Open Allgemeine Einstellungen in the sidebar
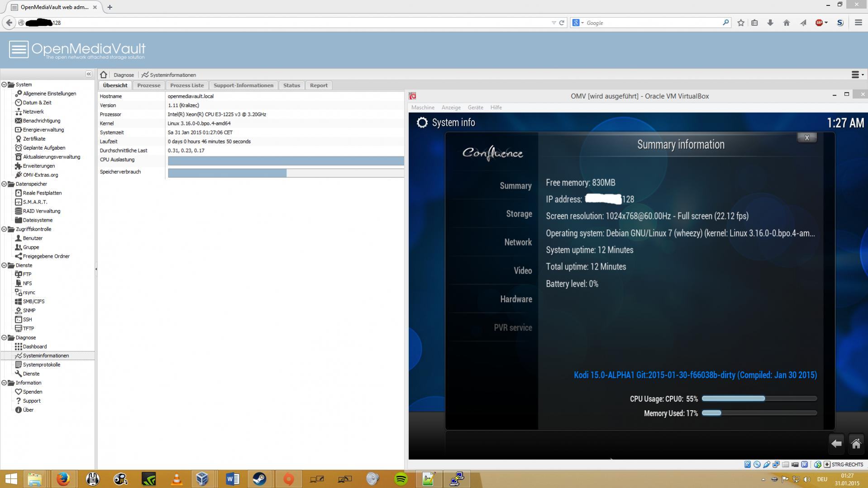The width and height of the screenshot is (868, 488). pos(49,94)
